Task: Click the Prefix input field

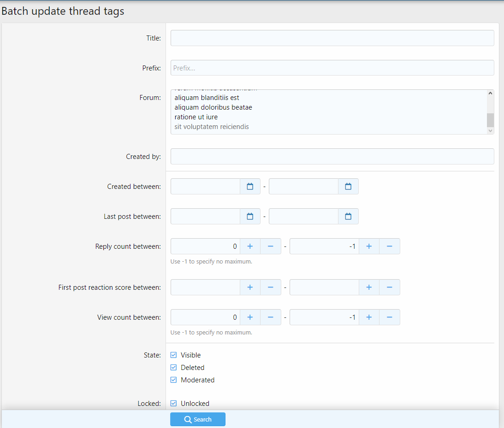Action: pyautogui.click(x=332, y=68)
